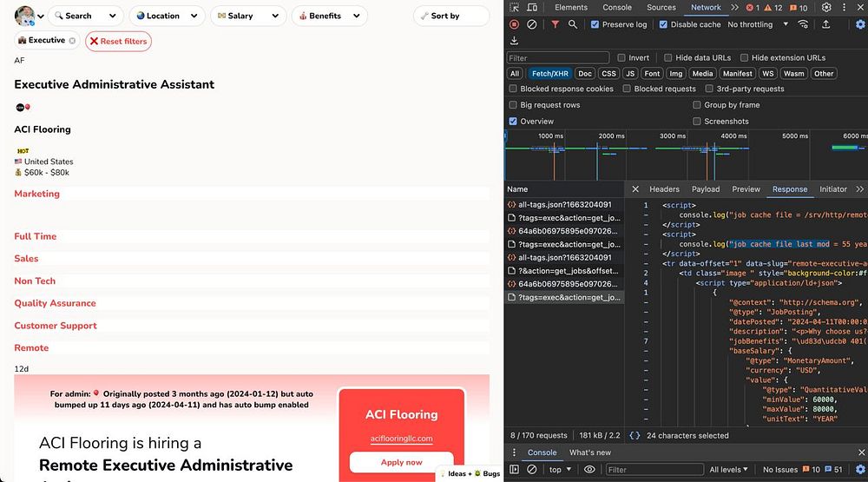Viewport: 868px width, 482px height.
Task: Open console top context dropdown
Action: pyautogui.click(x=560, y=469)
